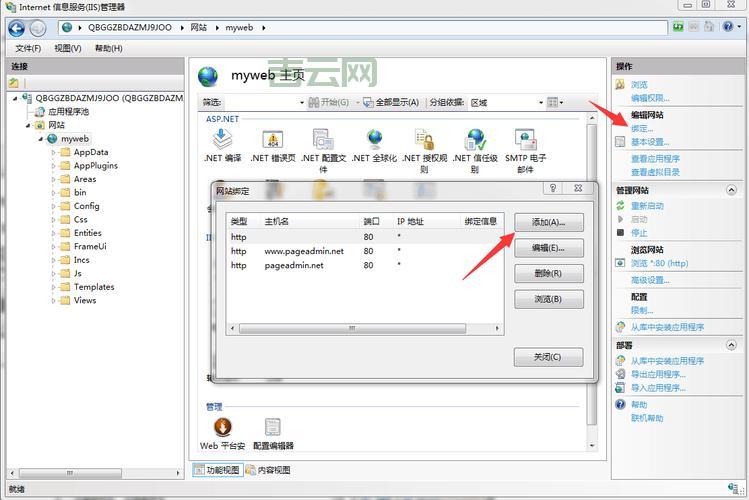Open the 帮助(H) menu
This screenshot has height=500, width=749.
tap(108, 48)
